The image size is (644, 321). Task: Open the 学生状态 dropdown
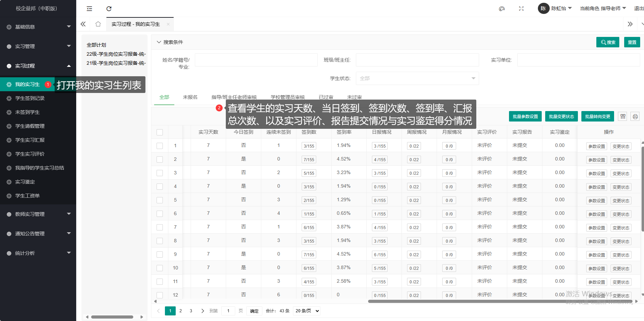[417, 78]
